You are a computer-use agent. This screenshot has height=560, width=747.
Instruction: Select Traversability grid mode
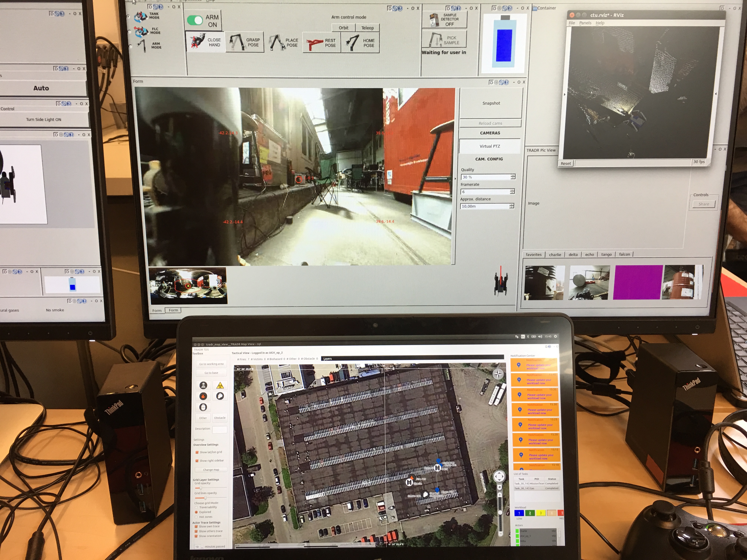pyautogui.click(x=196, y=507)
